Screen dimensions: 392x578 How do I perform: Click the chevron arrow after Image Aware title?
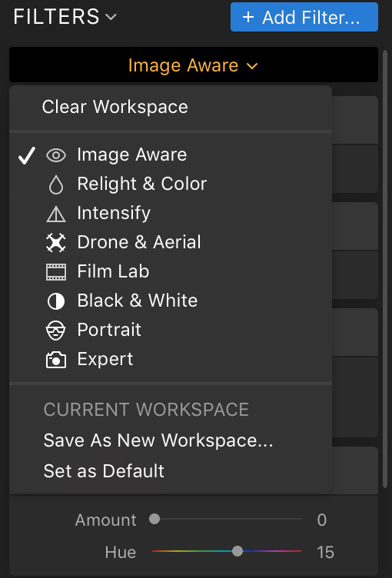(x=252, y=66)
